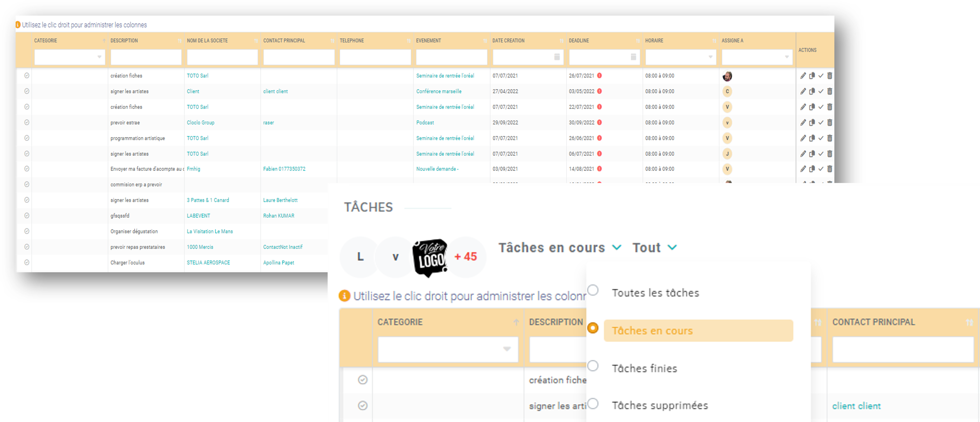Duplicate the Conférence marseille task
Screen dimensions: 980x422
tap(811, 91)
